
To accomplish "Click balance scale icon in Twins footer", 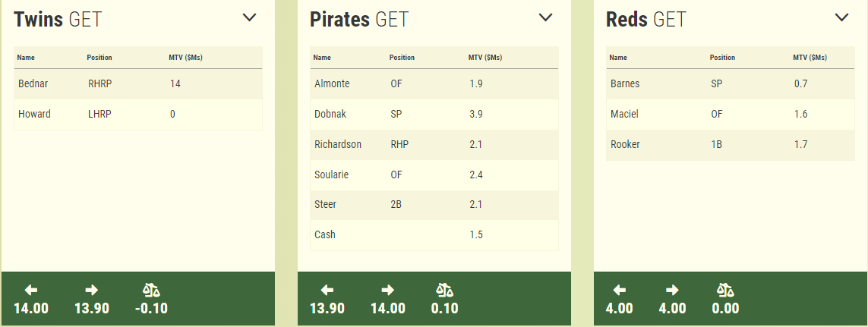I will point(152,290).
